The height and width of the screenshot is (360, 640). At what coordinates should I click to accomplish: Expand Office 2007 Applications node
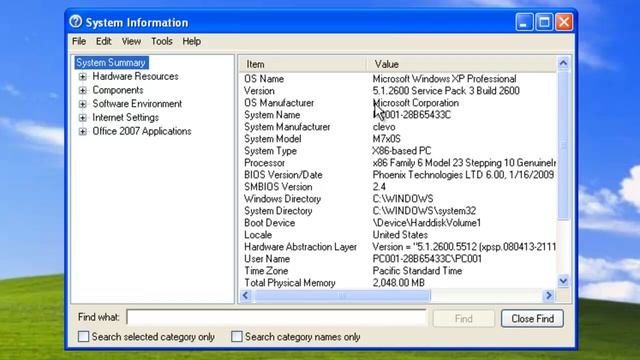click(83, 131)
